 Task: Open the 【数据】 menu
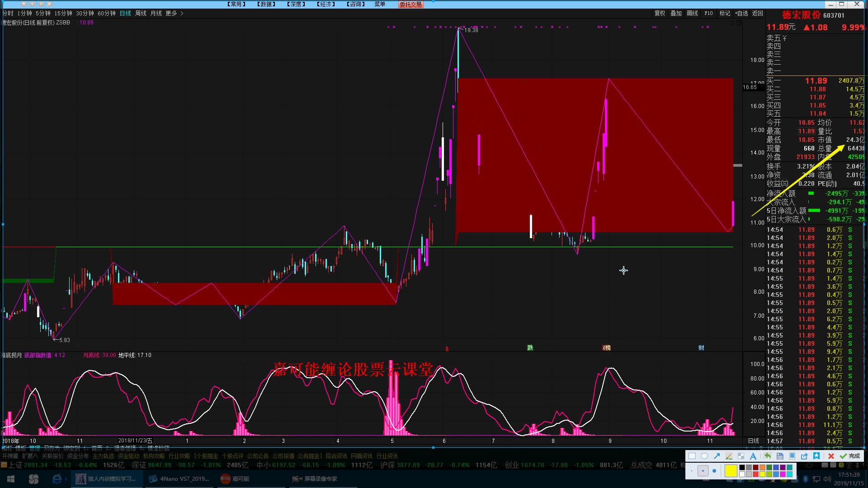(266, 4)
